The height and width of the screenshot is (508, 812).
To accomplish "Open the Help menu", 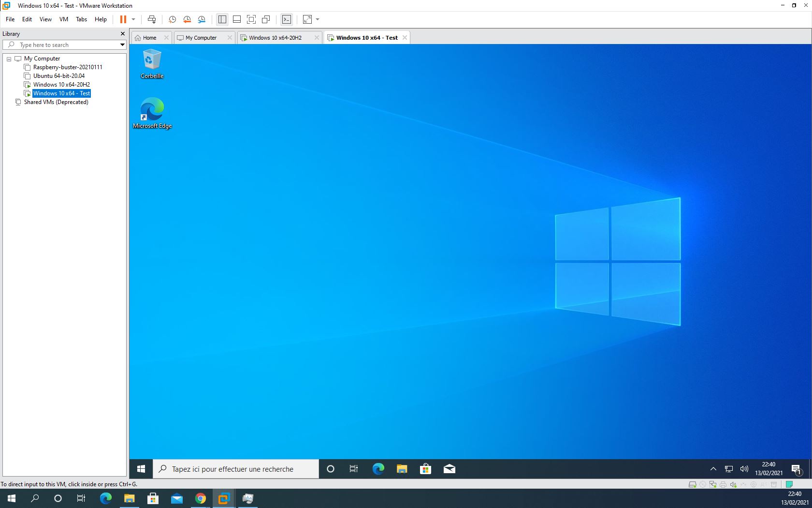I will click(101, 19).
